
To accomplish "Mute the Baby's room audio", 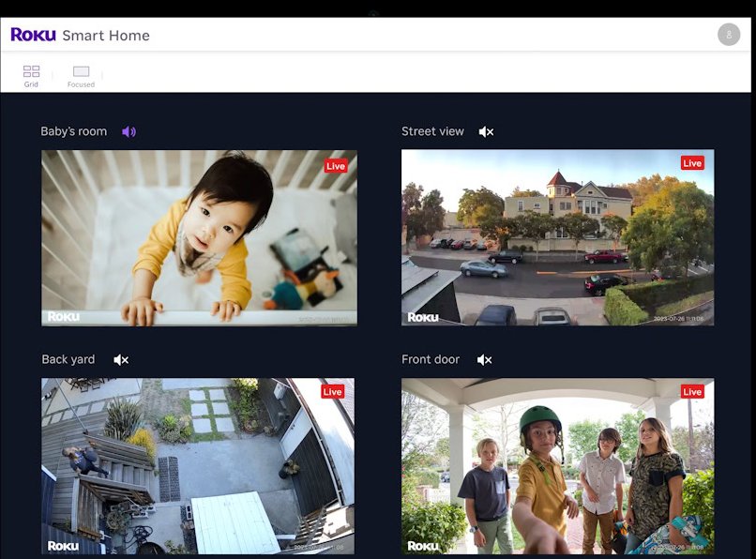I will (129, 131).
